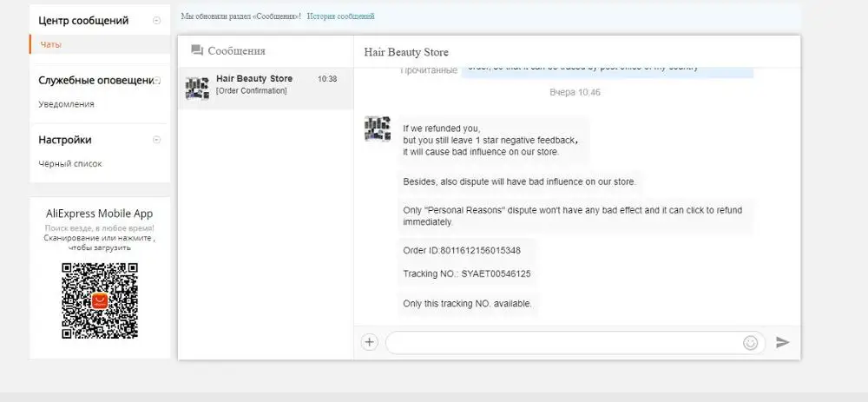Click the Центр сообщений heading
The image size is (868, 402).
83,21
